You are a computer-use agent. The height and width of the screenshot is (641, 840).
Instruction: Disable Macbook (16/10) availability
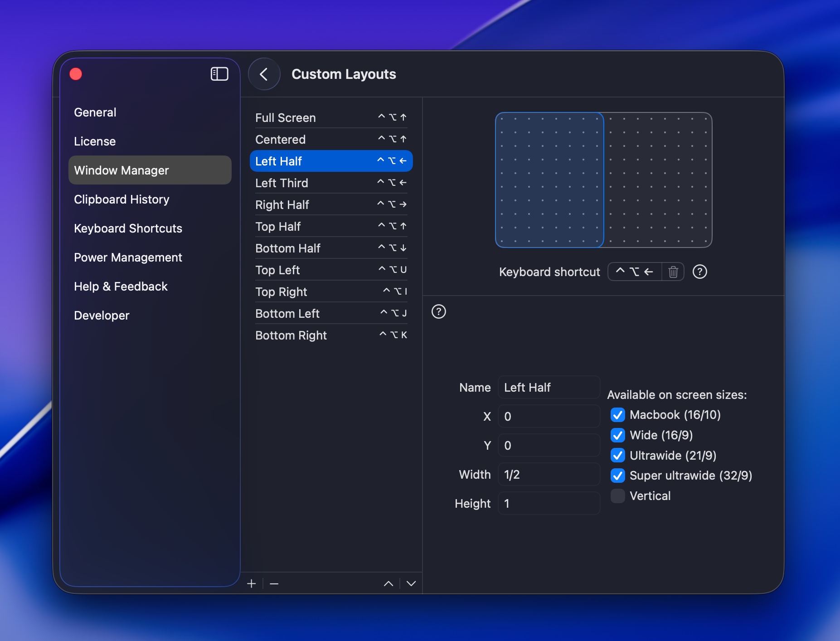[617, 415]
